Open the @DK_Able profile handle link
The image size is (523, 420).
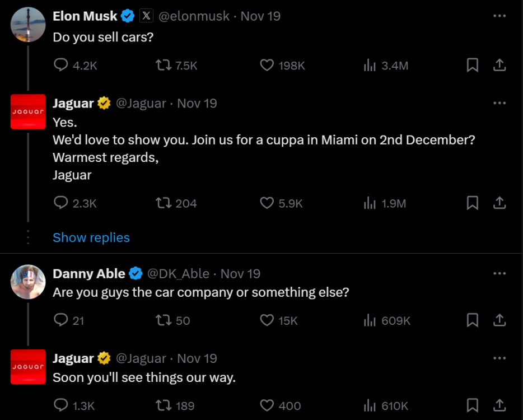tap(178, 274)
